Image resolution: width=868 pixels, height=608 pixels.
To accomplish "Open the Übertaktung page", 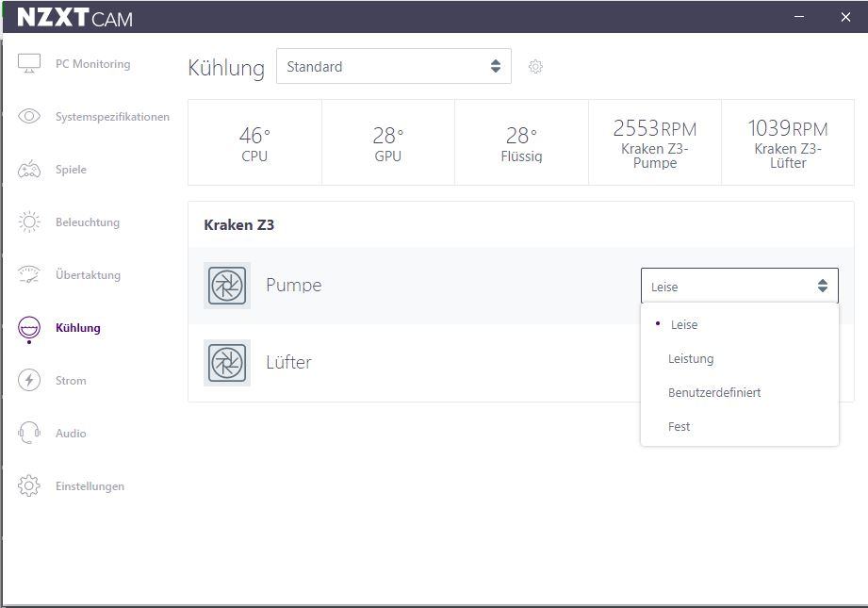I will tap(88, 274).
